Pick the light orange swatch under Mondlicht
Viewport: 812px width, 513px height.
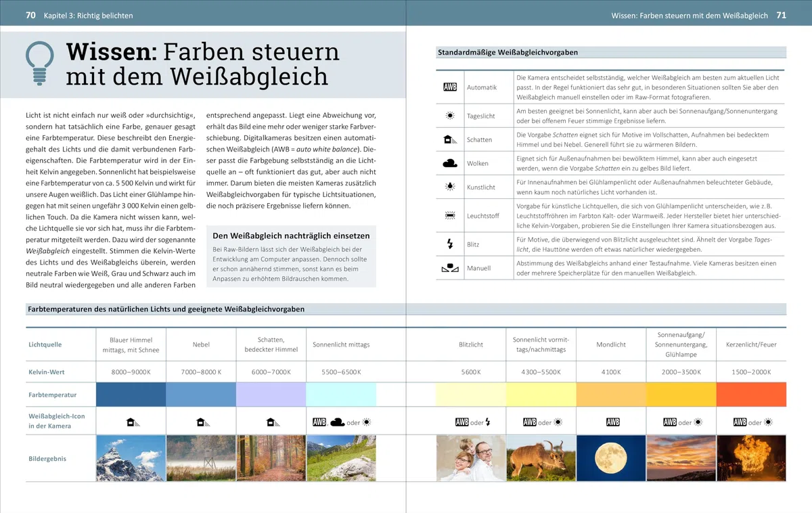pos(611,395)
